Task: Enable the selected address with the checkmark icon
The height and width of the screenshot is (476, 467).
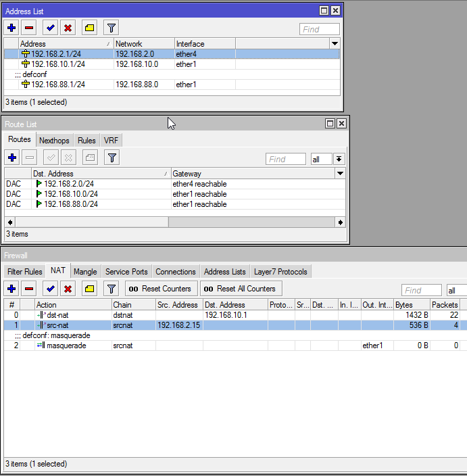Action: coord(51,28)
